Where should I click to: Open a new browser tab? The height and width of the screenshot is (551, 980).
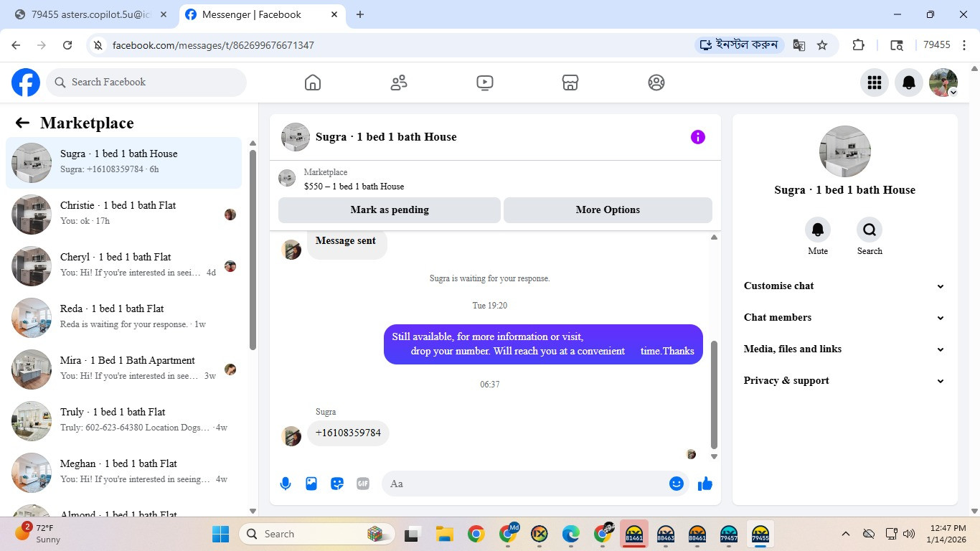360,14
